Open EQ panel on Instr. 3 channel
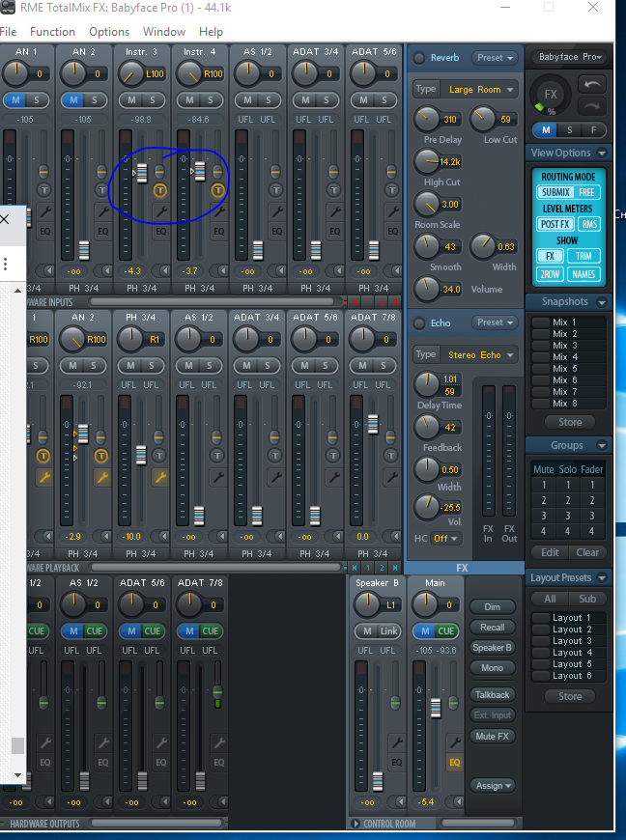The image size is (626, 840). 160,232
